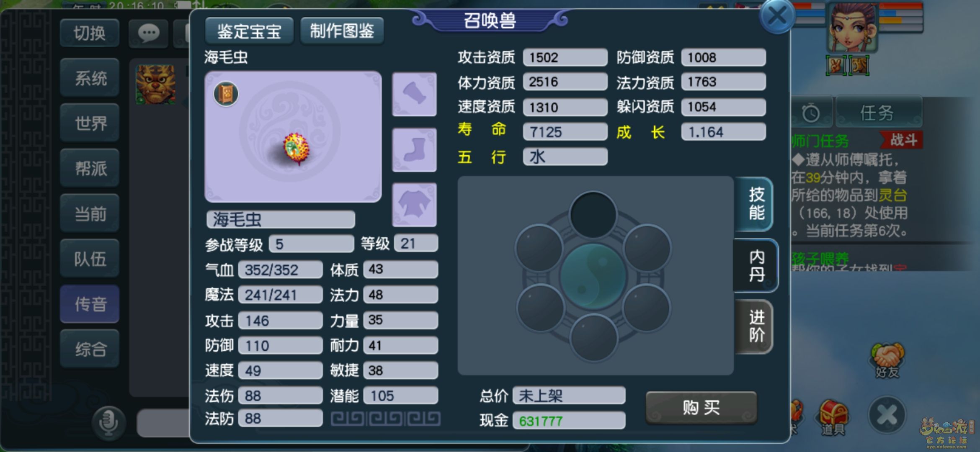Switch to the 技能 side tab
The image size is (980, 452).
tap(755, 204)
